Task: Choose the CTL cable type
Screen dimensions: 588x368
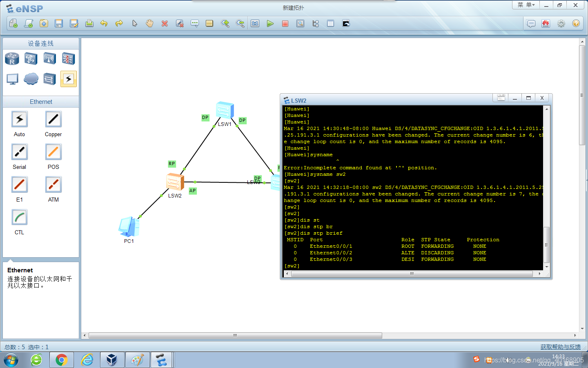Action: click(x=19, y=218)
